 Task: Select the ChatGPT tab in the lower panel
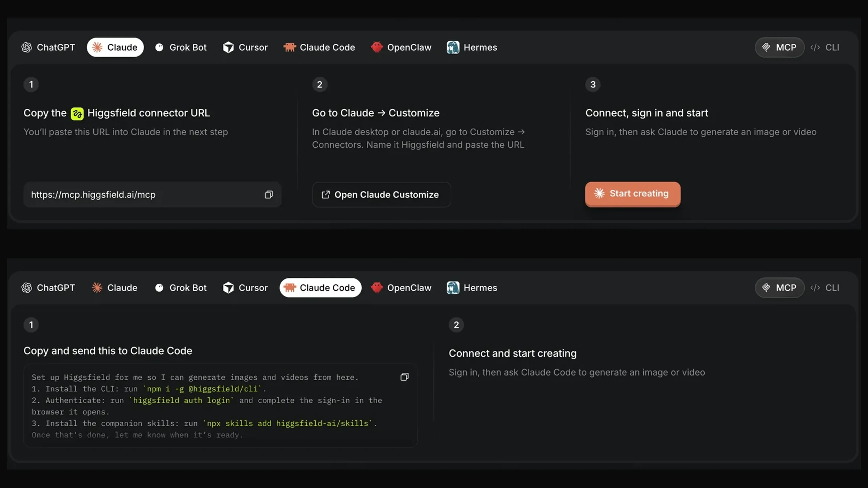pos(48,288)
